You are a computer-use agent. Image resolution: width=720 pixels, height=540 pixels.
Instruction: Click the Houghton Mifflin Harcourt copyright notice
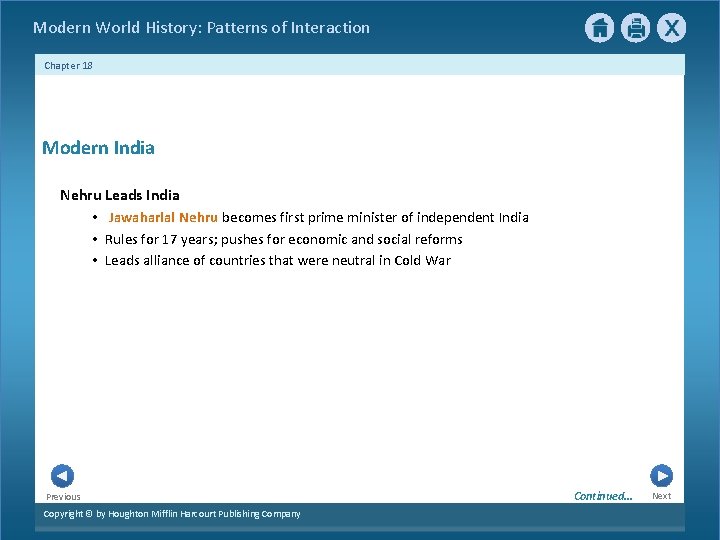[x=172, y=514]
